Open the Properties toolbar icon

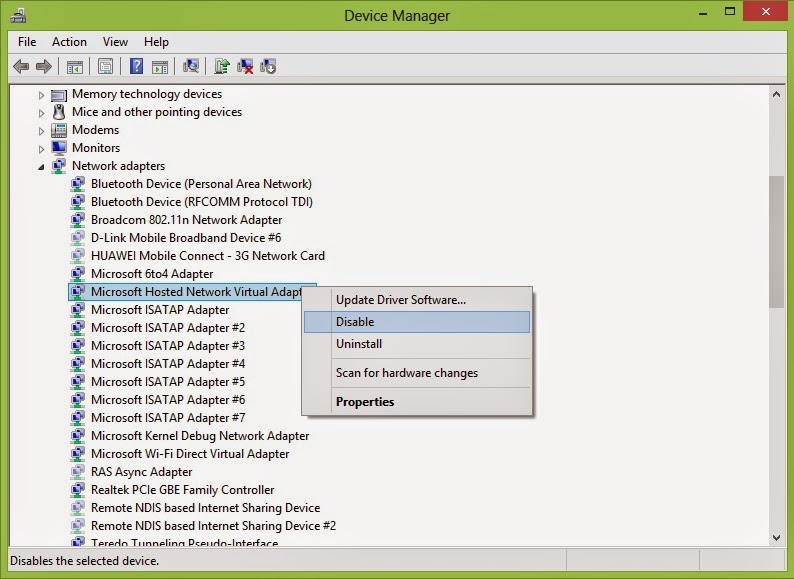105,66
